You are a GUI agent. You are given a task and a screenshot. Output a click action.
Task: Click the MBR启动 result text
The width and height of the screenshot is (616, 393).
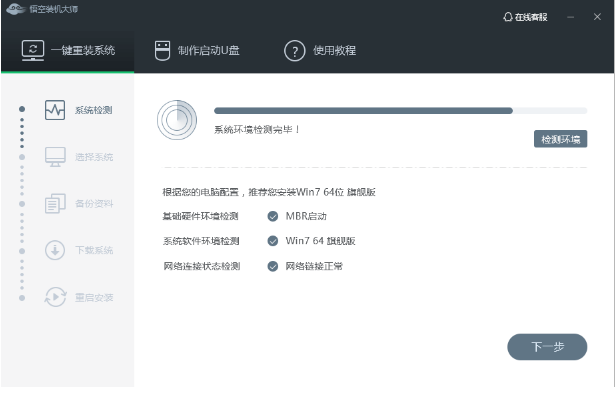[306, 216]
